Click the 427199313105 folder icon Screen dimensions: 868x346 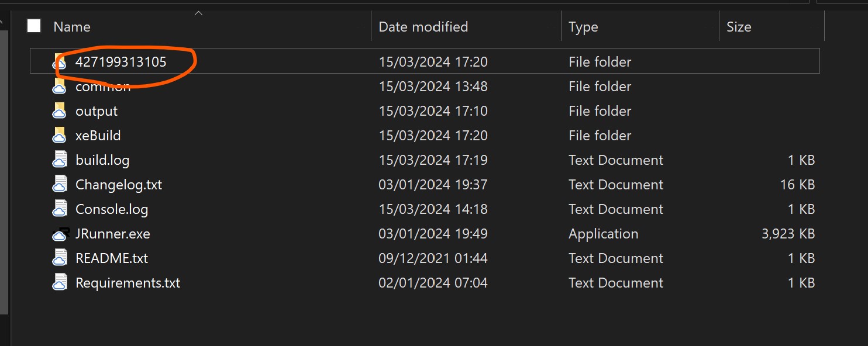click(x=60, y=61)
